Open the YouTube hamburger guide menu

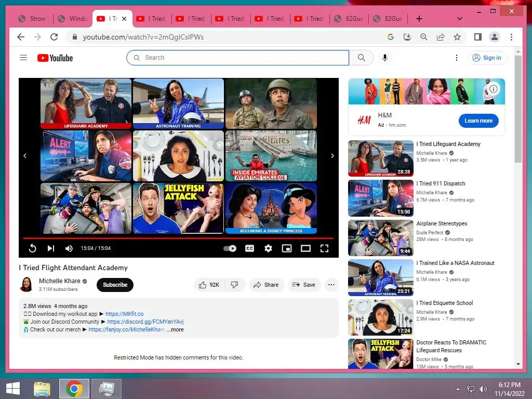tap(23, 58)
